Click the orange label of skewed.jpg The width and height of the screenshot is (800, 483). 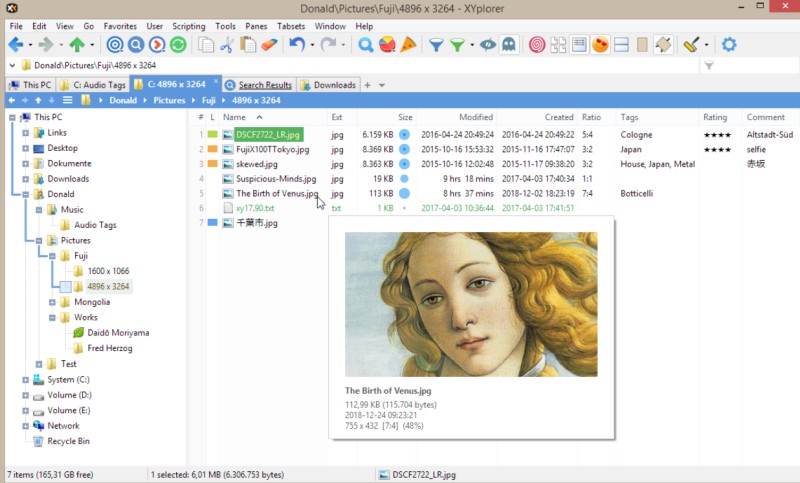click(212, 164)
